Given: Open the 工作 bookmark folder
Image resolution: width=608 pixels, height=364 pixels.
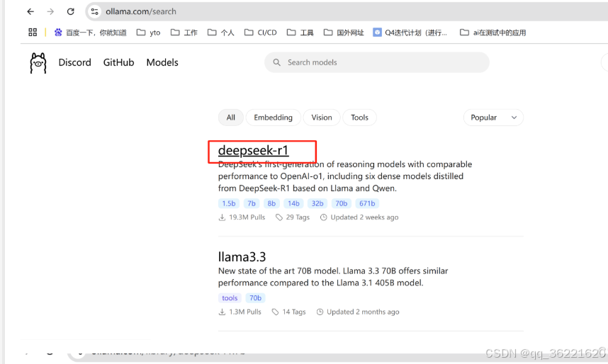Looking at the screenshot, I should point(184,33).
